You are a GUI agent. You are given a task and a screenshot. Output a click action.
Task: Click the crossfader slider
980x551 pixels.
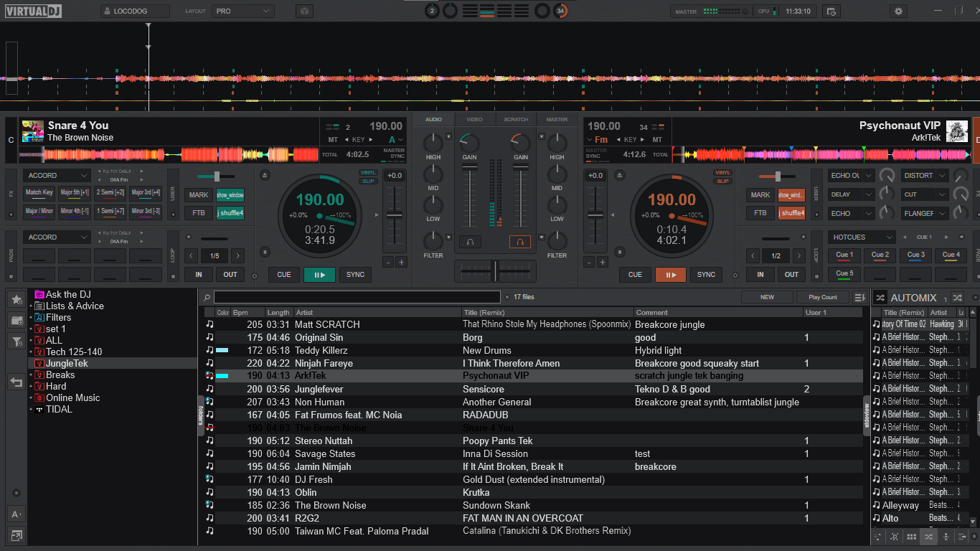tap(495, 270)
